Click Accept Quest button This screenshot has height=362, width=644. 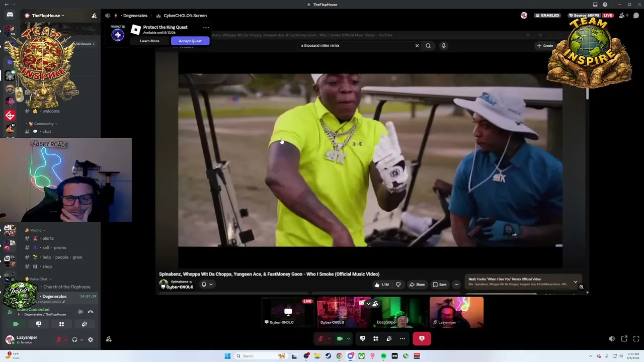[x=190, y=41]
